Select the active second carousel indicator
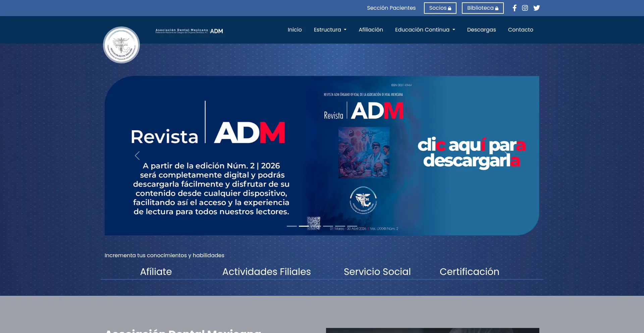This screenshot has width=644, height=333. click(304, 226)
